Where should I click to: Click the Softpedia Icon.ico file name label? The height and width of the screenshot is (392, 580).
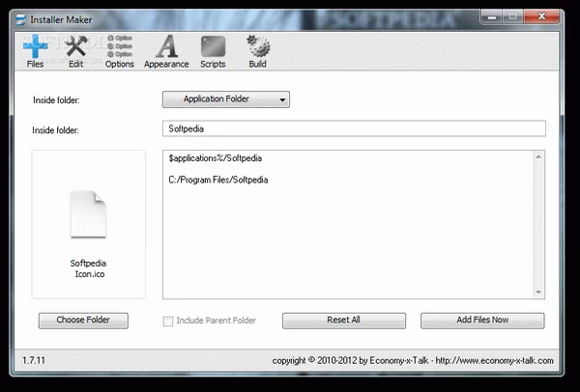tap(89, 268)
